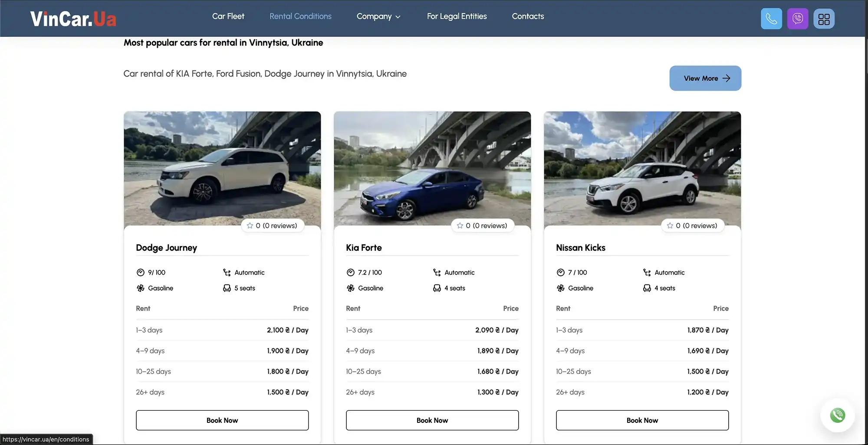Image resolution: width=868 pixels, height=445 pixels.
Task: Click the arrow icon in View More button
Action: (727, 79)
